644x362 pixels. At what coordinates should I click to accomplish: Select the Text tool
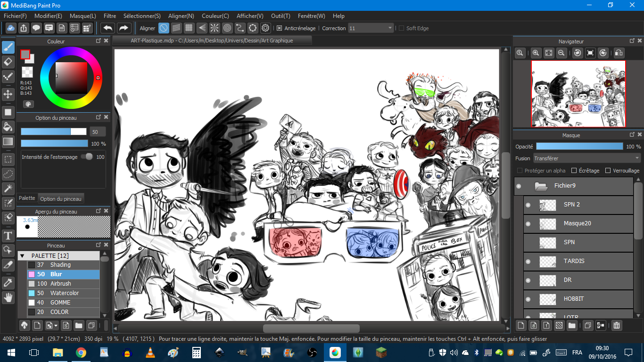[8, 235]
